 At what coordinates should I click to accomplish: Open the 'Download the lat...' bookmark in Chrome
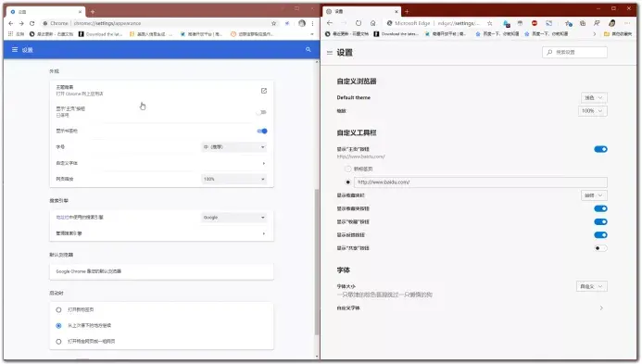pyautogui.click(x=100, y=34)
